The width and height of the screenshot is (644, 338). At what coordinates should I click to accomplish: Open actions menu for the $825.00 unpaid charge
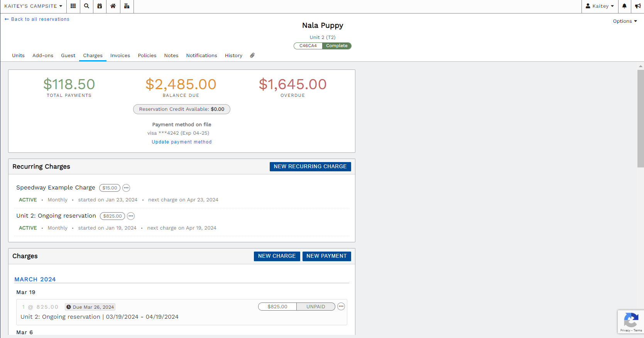coord(341,306)
